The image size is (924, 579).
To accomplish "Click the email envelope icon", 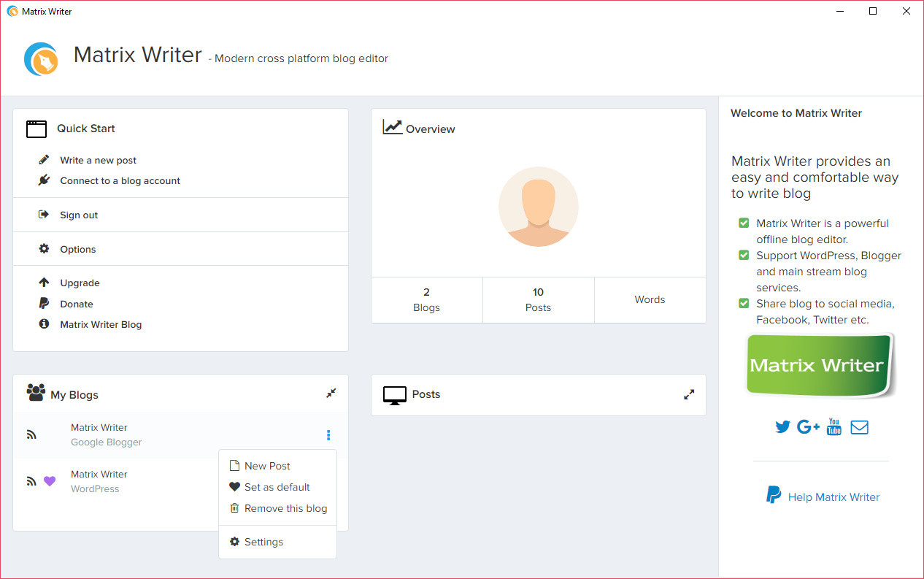I will [860, 427].
